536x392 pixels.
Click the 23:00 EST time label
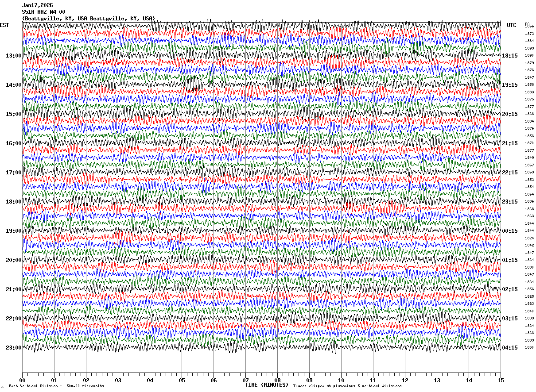[13, 348]
